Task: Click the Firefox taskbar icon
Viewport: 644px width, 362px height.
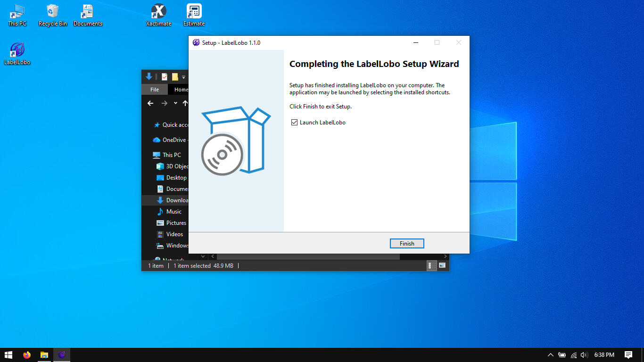Action: pos(26,355)
